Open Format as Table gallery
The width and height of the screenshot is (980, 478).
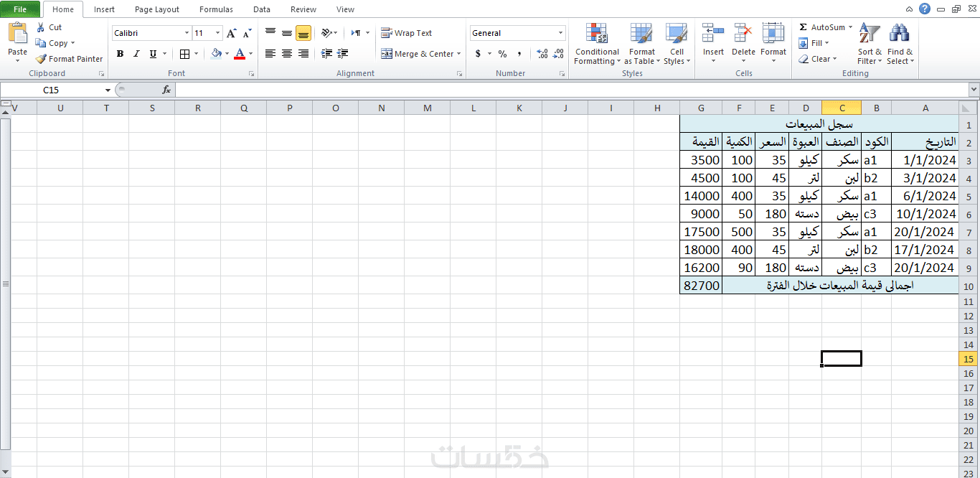coord(641,44)
